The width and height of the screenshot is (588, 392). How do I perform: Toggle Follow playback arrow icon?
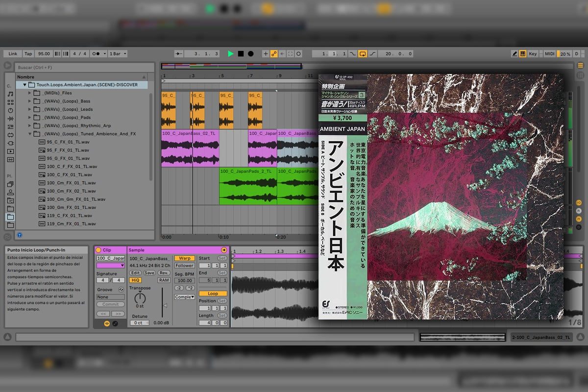pos(179,54)
